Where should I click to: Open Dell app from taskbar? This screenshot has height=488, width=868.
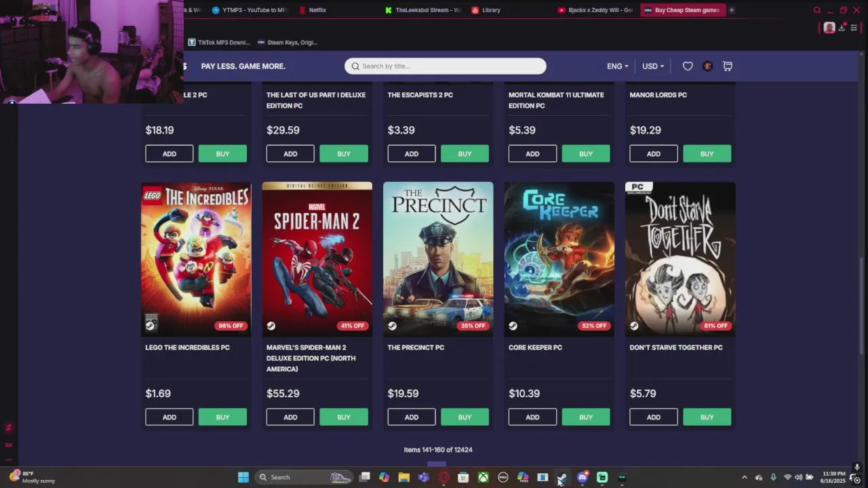[503, 477]
